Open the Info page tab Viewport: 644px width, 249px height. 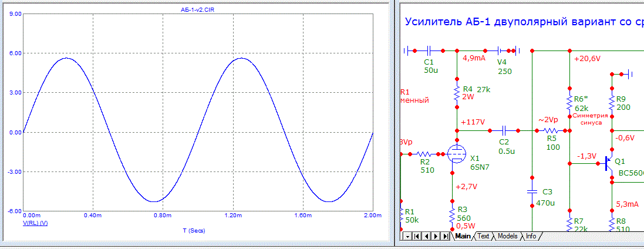tap(530, 236)
